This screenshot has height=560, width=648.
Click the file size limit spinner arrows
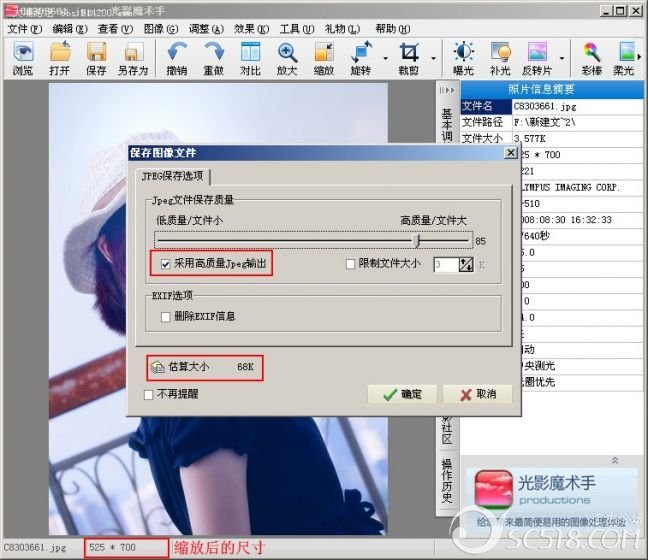(x=465, y=264)
